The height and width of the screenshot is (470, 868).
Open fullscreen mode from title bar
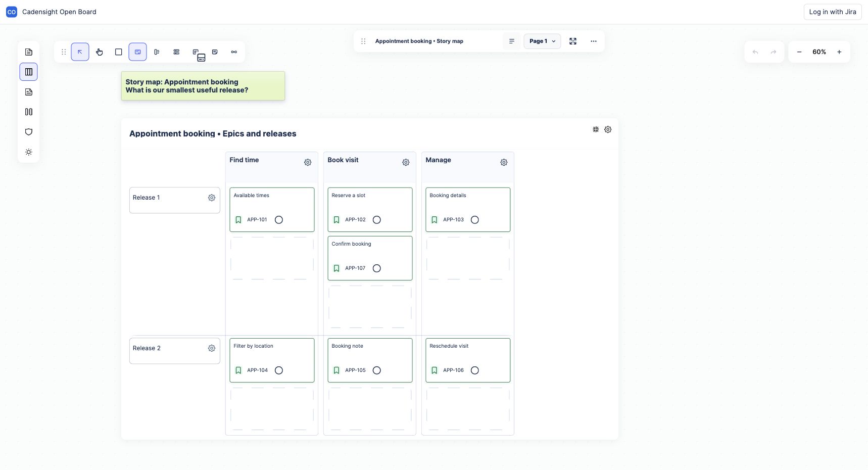point(573,41)
